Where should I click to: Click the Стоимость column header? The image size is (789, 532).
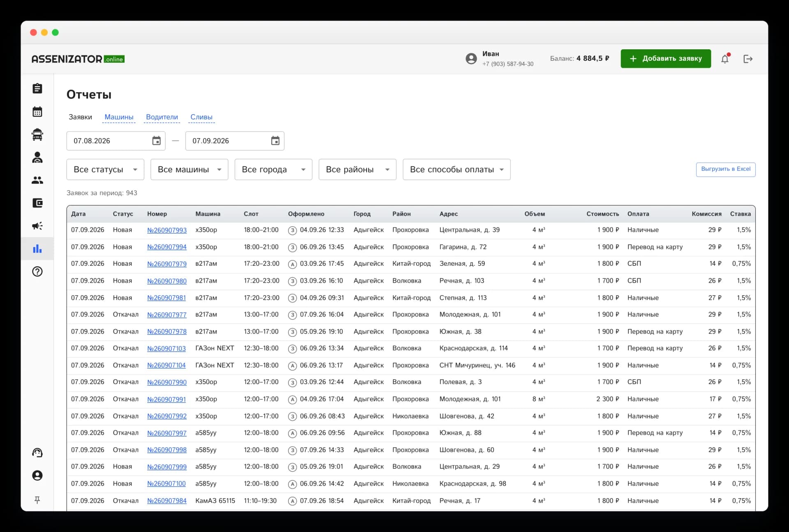602,214
